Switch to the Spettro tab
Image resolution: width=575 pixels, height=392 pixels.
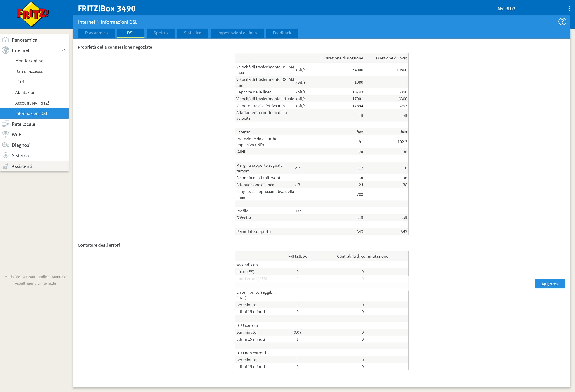(160, 33)
